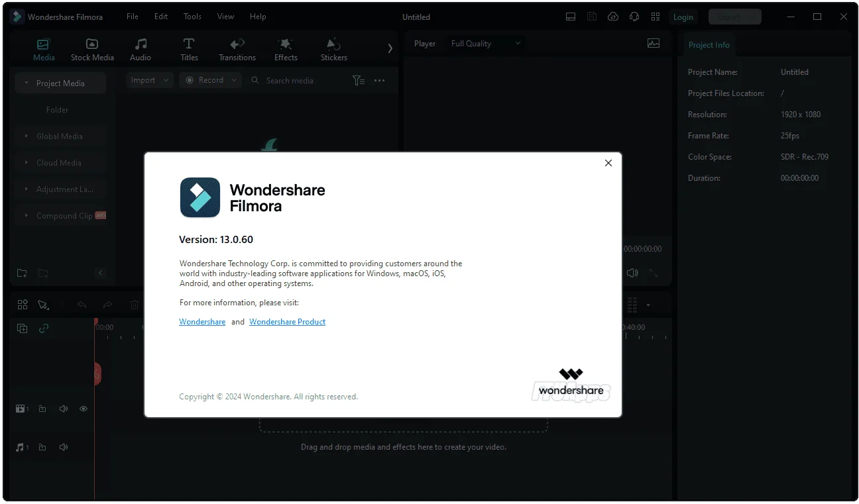Open the Tools menu
Screen dimensions: 859x504
pyautogui.click(x=192, y=17)
